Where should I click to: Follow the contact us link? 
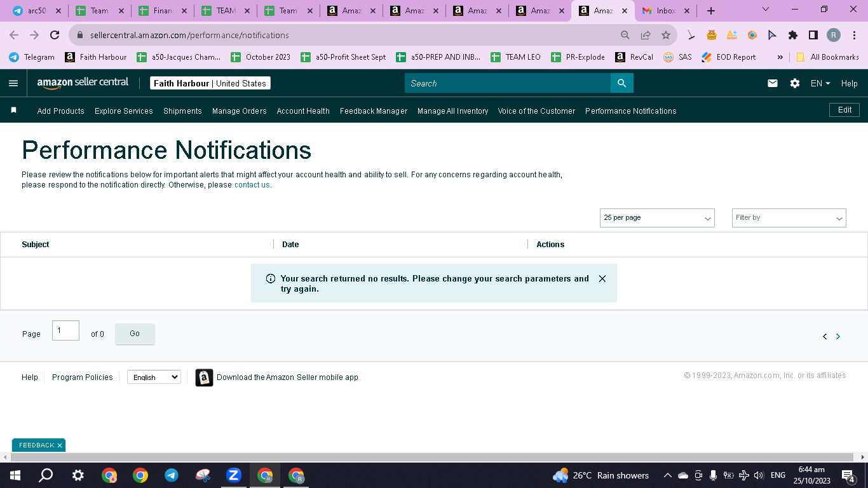(x=252, y=185)
